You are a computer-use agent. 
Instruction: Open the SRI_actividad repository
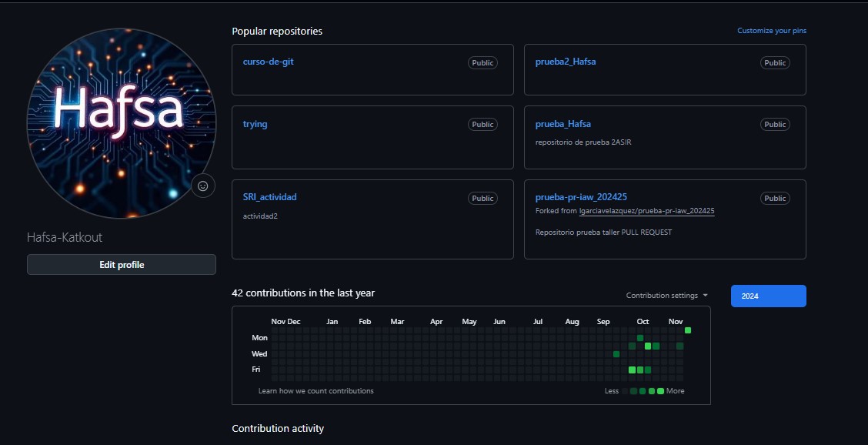click(x=269, y=196)
